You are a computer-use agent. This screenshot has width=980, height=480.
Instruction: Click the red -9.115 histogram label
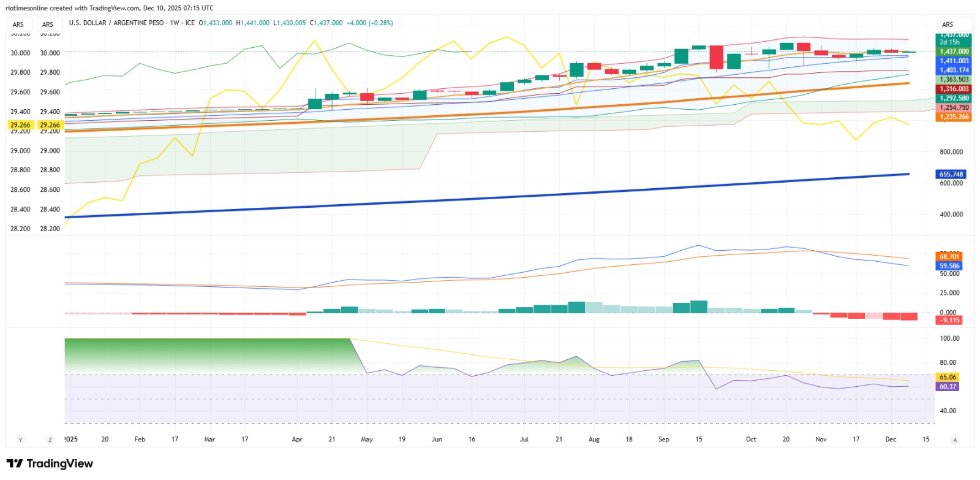pyautogui.click(x=949, y=320)
